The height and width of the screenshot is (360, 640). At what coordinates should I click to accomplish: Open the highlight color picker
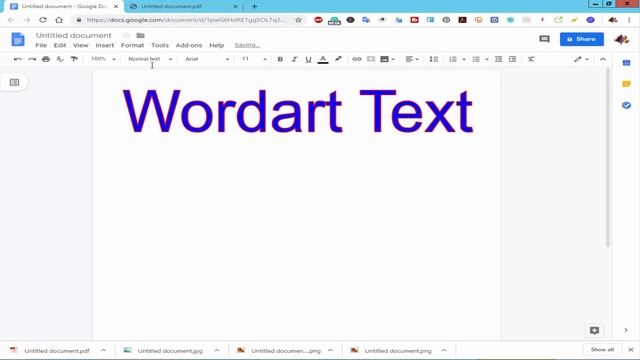point(338,59)
